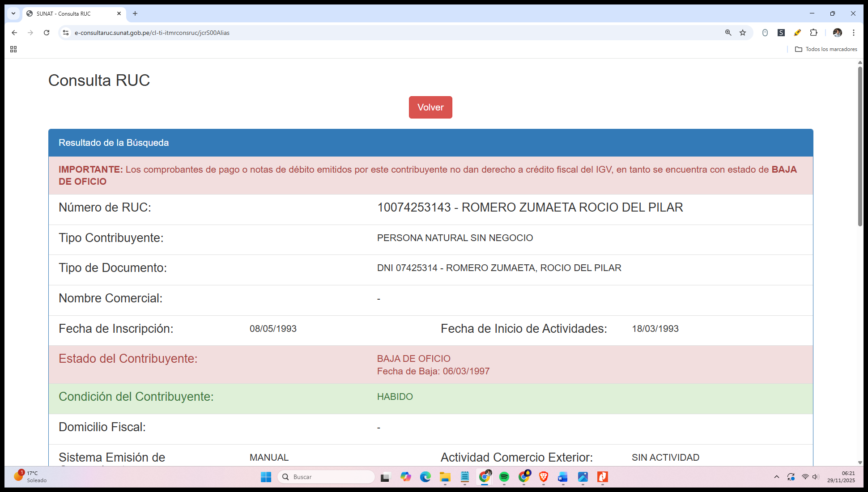Image resolution: width=868 pixels, height=492 pixels.
Task: Open the Chrome profile avatar
Action: [837, 33]
